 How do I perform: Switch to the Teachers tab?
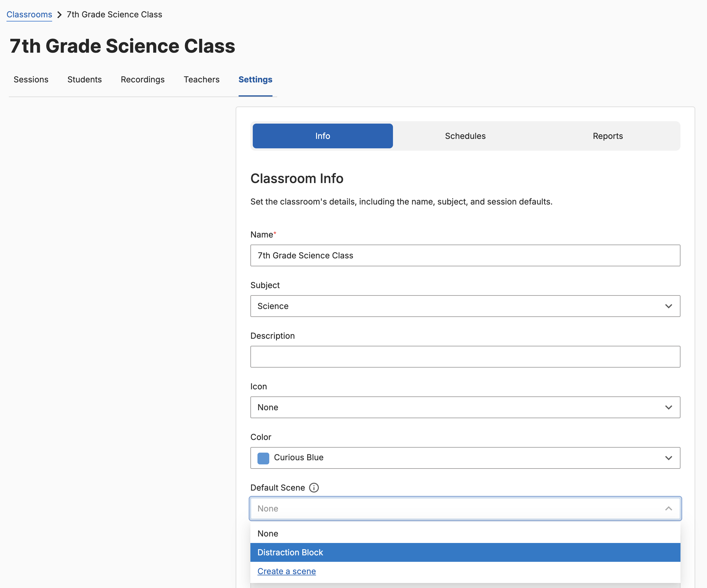pyautogui.click(x=201, y=80)
